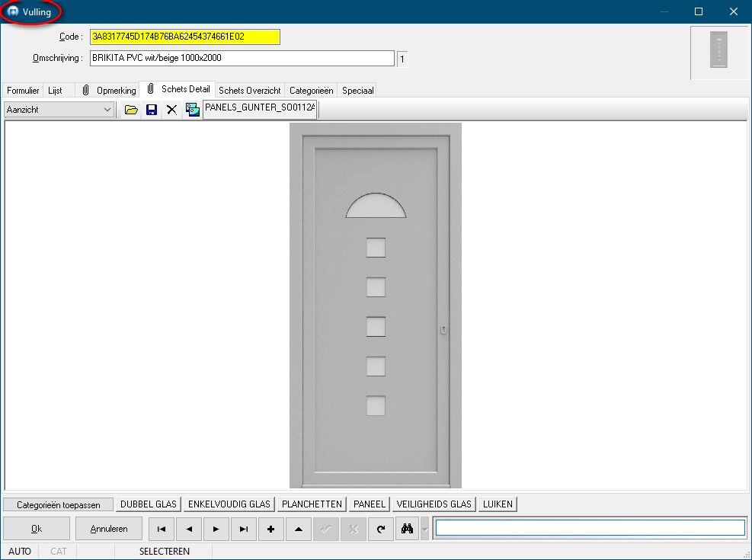
Task: Select the Schets Detail tab
Action: coord(178,89)
